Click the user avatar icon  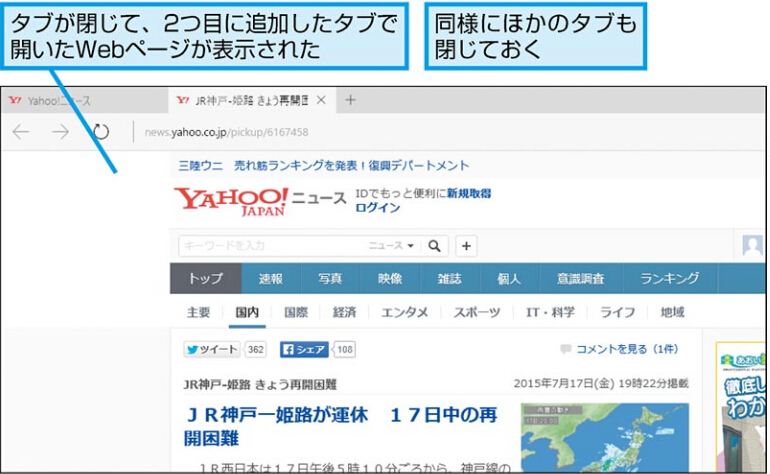click(752, 246)
